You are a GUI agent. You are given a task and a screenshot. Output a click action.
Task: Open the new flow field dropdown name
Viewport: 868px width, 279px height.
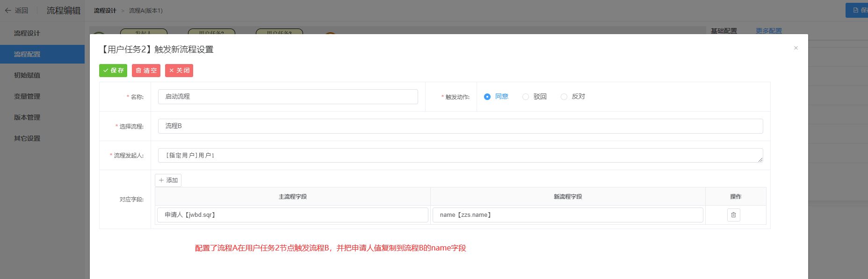pyautogui.click(x=567, y=215)
